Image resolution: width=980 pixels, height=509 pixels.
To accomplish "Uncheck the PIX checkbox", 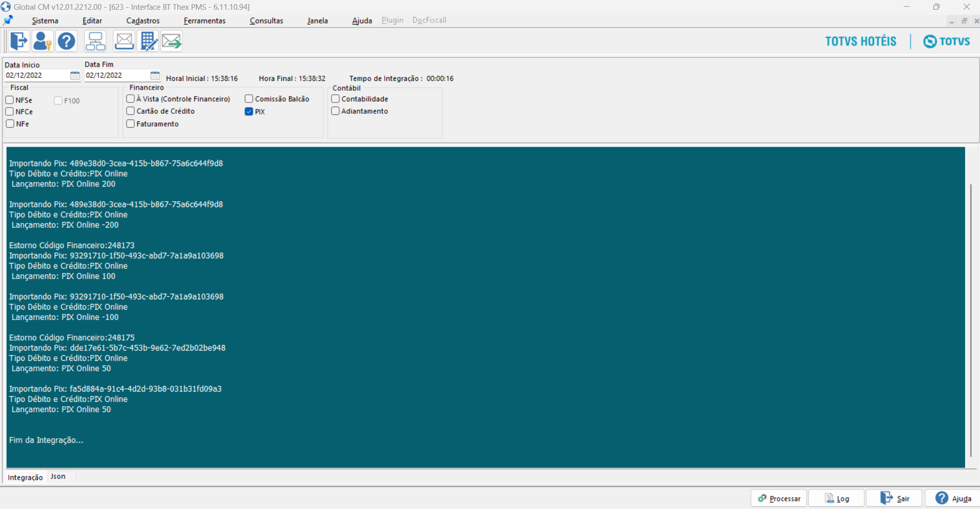I will click(249, 111).
